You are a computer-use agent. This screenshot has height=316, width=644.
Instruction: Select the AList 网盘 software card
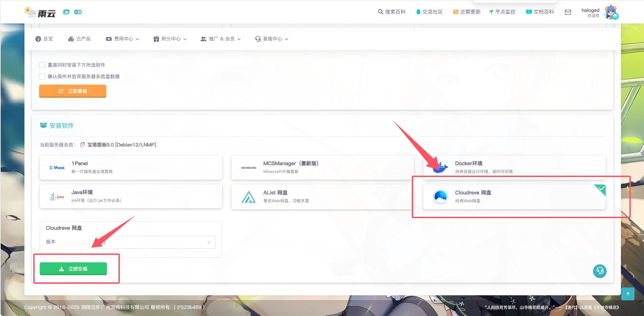(323, 197)
